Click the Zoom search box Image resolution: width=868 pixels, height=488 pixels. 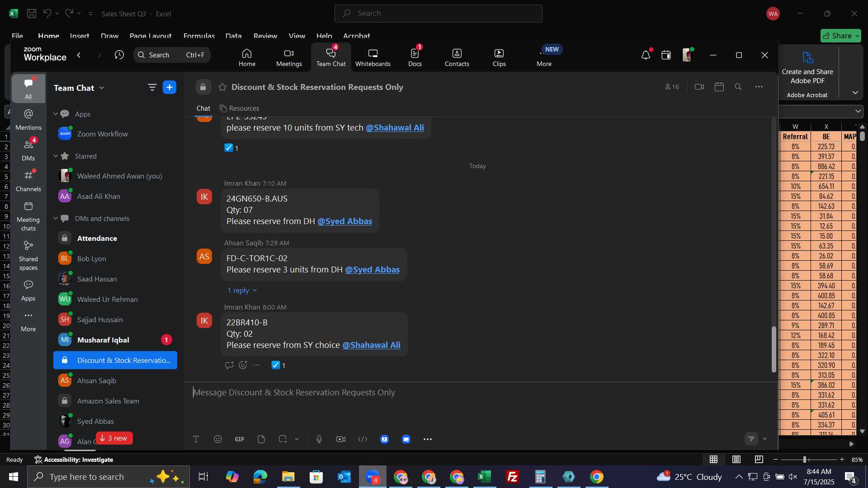click(x=172, y=55)
